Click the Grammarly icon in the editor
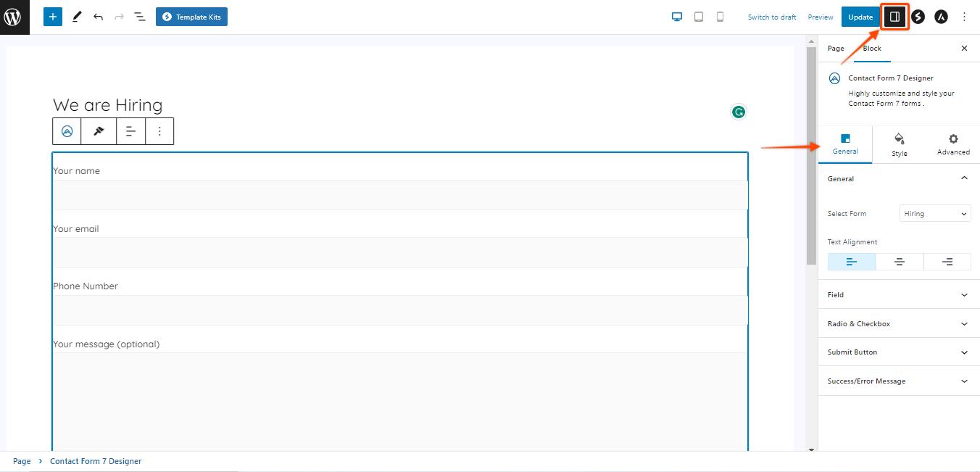The image size is (980, 472). click(x=738, y=112)
